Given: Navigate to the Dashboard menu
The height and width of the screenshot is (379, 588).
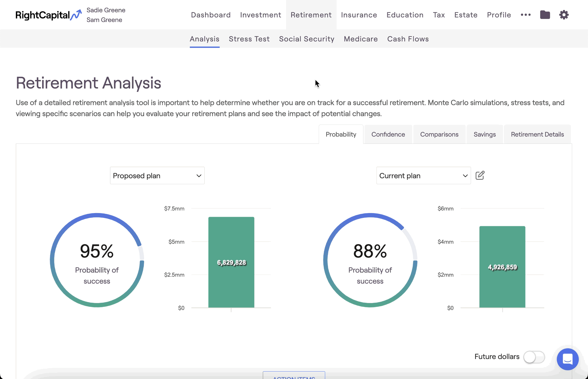Looking at the screenshot, I should coord(211,15).
